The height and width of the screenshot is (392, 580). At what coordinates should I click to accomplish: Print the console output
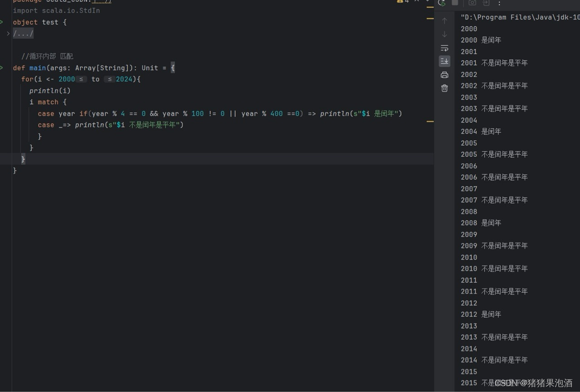(445, 75)
